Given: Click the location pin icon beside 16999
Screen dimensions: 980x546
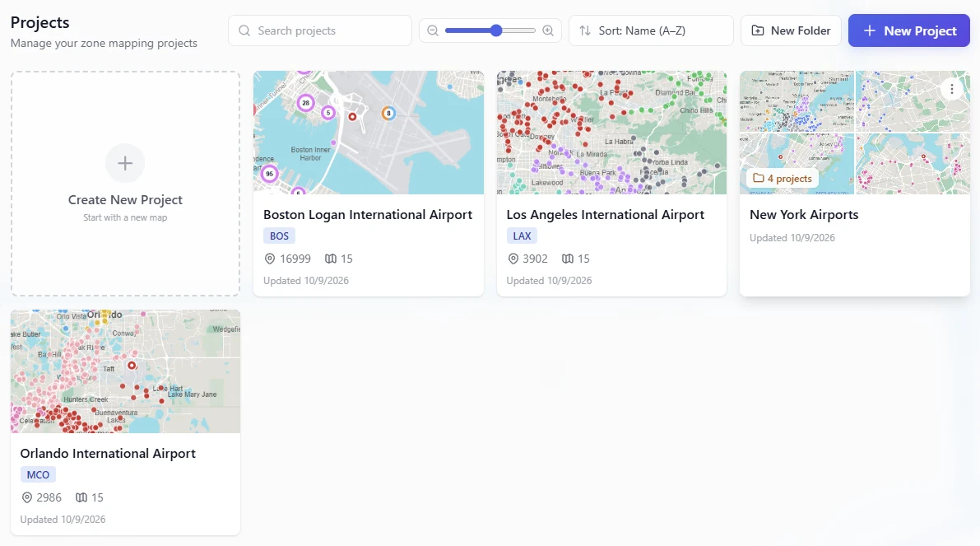Looking at the screenshot, I should [x=270, y=259].
